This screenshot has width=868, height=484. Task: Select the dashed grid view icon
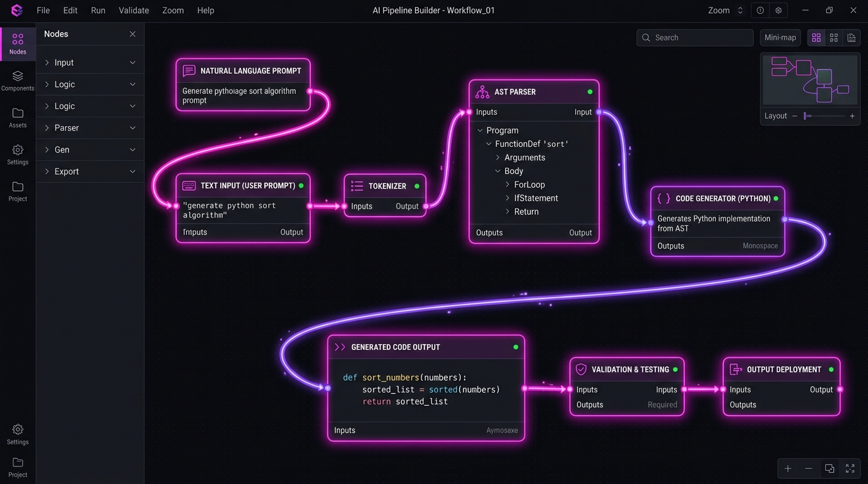pyautogui.click(x=834, y=38)
